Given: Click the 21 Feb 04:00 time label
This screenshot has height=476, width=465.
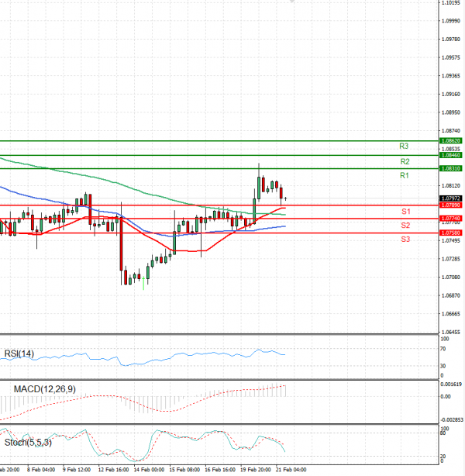Looking at the screenshot, I should [x=291, y=470].
